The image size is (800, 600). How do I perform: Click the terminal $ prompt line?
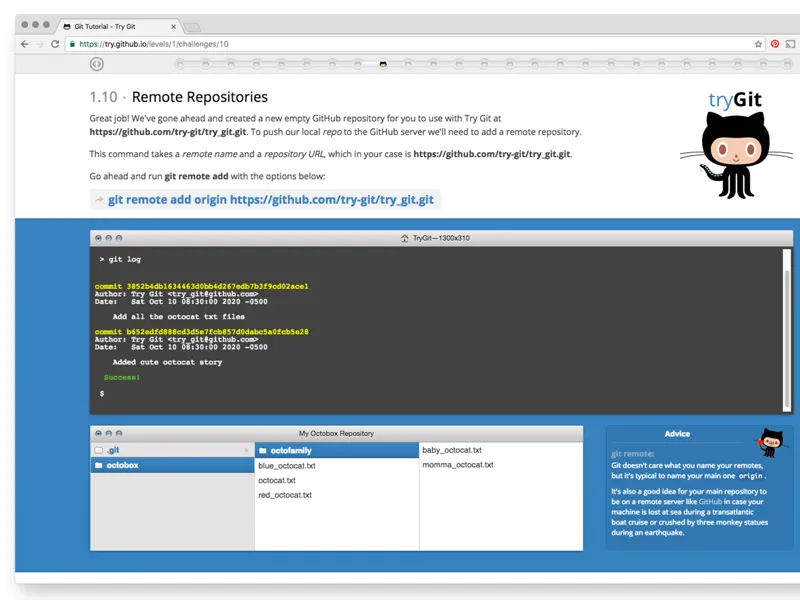(102, 393)
